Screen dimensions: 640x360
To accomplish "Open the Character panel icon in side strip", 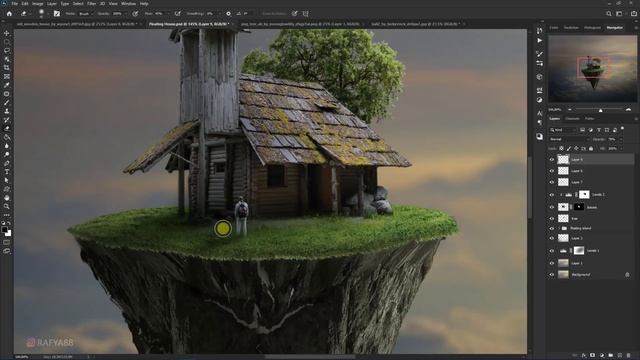I will coord(540,113).
